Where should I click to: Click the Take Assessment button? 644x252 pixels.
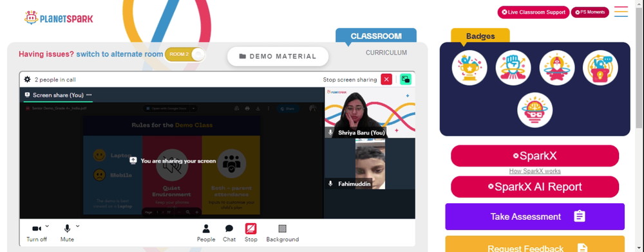[x=535, y=217]
